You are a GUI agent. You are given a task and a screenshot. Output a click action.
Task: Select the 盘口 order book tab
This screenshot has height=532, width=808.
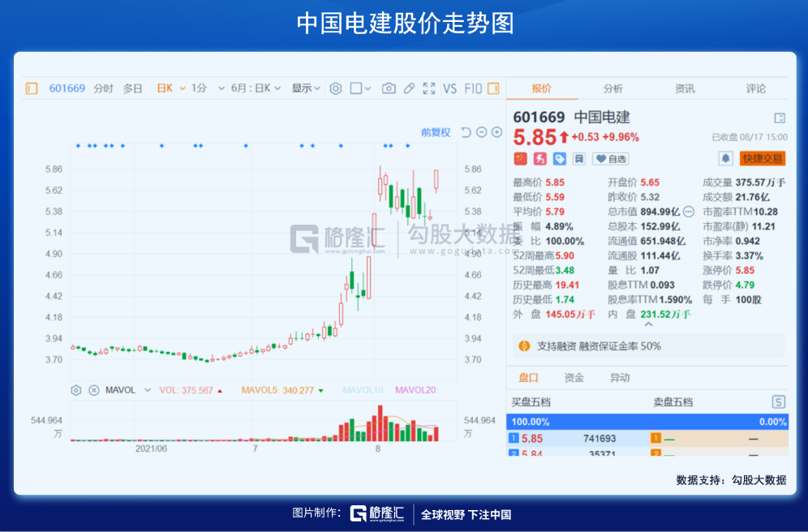tap(529, 378)
